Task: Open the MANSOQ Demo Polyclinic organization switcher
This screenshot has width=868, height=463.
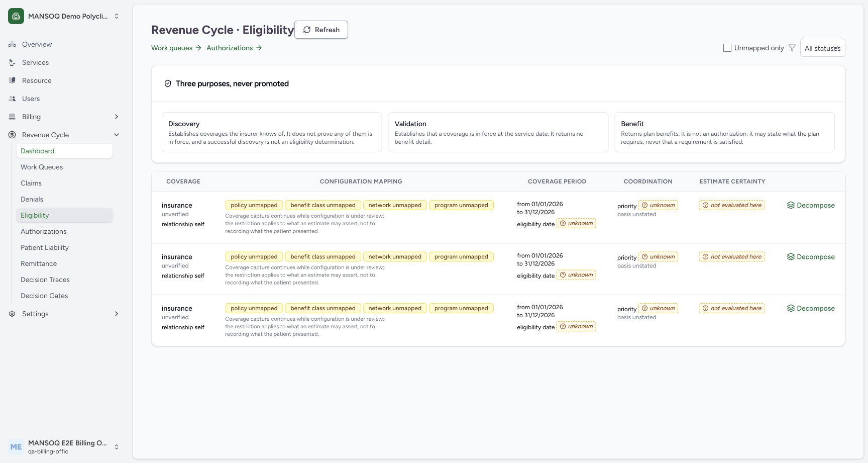Action: click(x=64, y=16)
